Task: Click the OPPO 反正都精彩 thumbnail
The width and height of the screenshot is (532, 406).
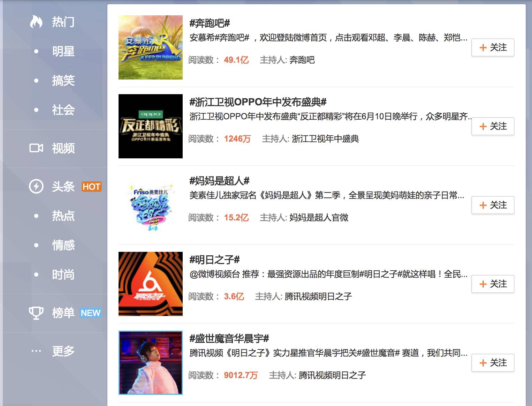Action: [151, 126]
